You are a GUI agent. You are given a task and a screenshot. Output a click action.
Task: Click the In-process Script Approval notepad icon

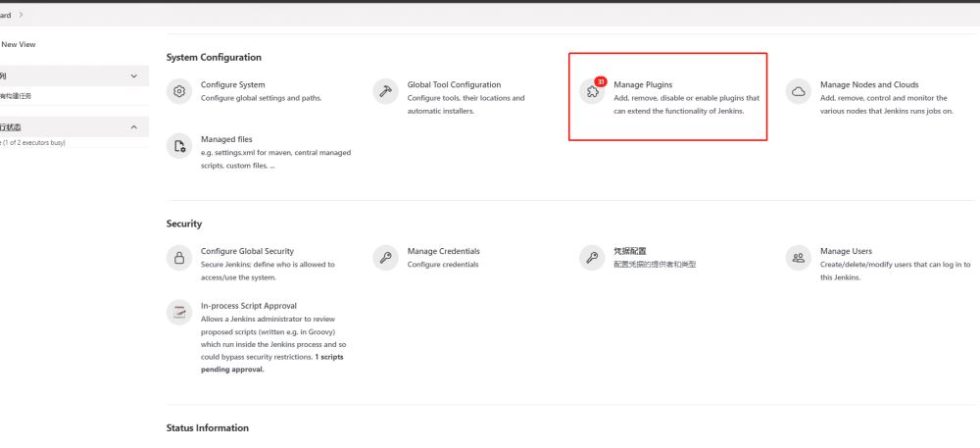click(x=179, y=313)
